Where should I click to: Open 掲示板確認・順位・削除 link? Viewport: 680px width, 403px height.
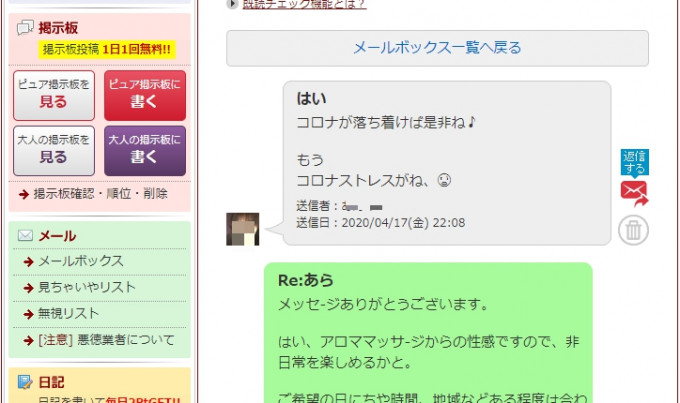(100, 193)
